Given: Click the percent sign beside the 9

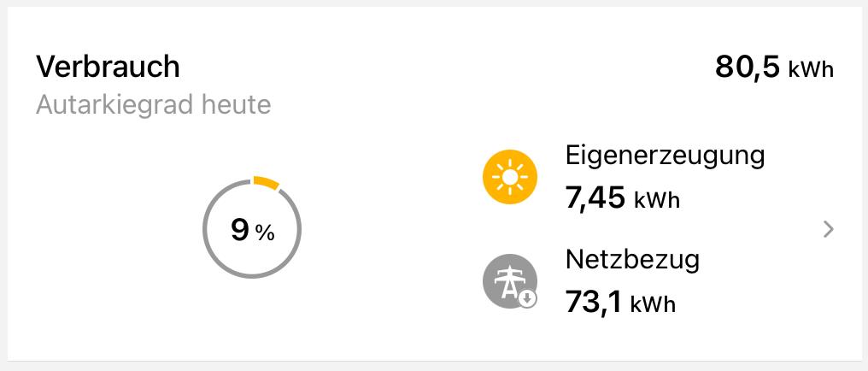Looking at the screenshot, I should click(x=265, y=233).
